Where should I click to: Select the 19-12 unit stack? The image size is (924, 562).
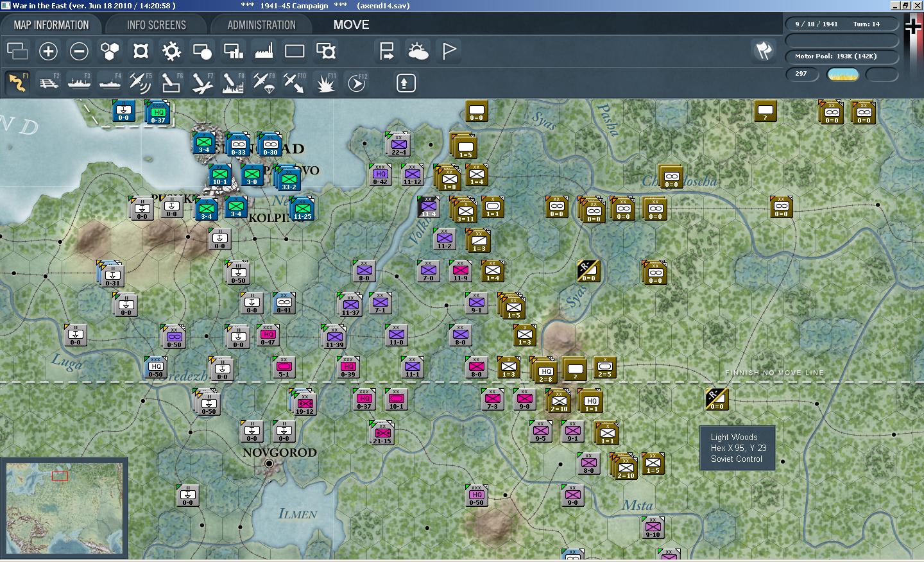[303, 402]
